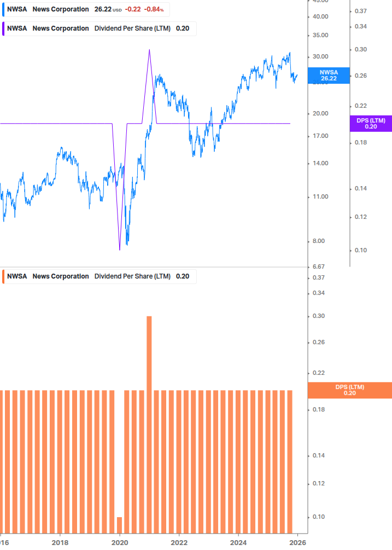Click the 0.30 label on the lower bar chart axis
Image resolution: width=392 pixels, height=550 pixels.
pyautogui.click(x=319, y=316)
